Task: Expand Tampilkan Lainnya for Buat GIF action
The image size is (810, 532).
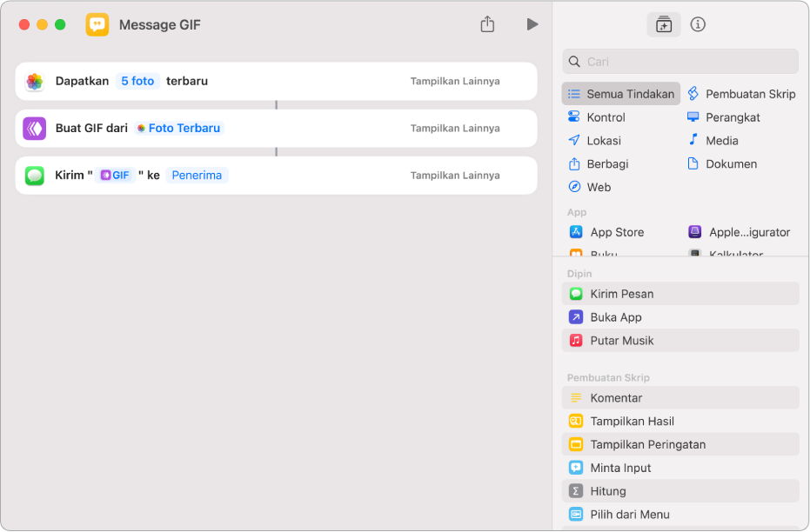Action: [454, 128]
